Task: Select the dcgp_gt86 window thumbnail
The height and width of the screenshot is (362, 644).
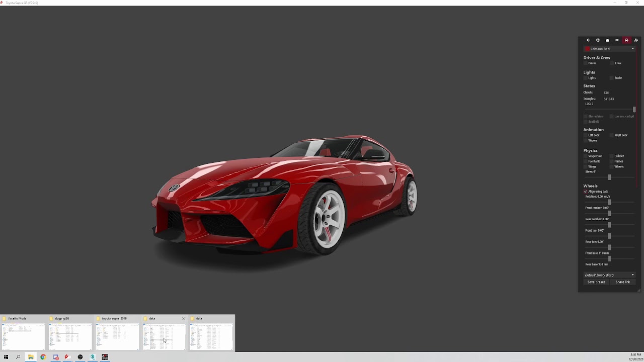Action: 70,333
